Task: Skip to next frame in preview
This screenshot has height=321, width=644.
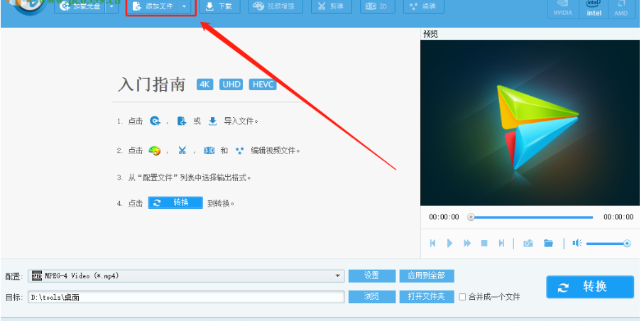Action: click(501, 244)
